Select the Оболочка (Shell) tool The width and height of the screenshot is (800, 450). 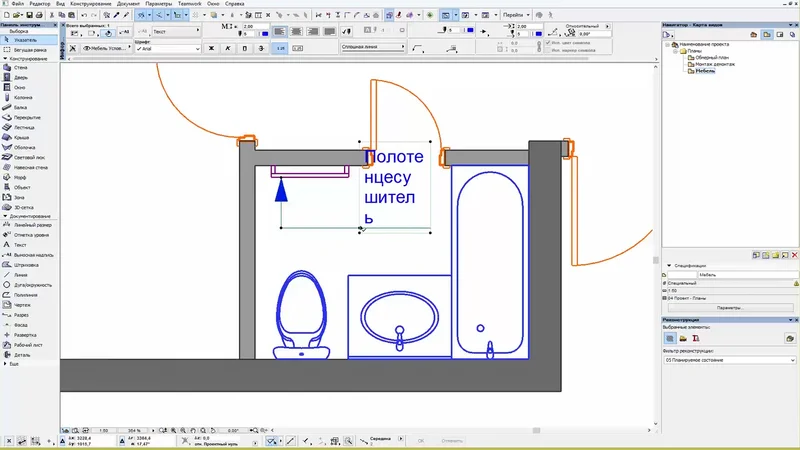(24, 147)
